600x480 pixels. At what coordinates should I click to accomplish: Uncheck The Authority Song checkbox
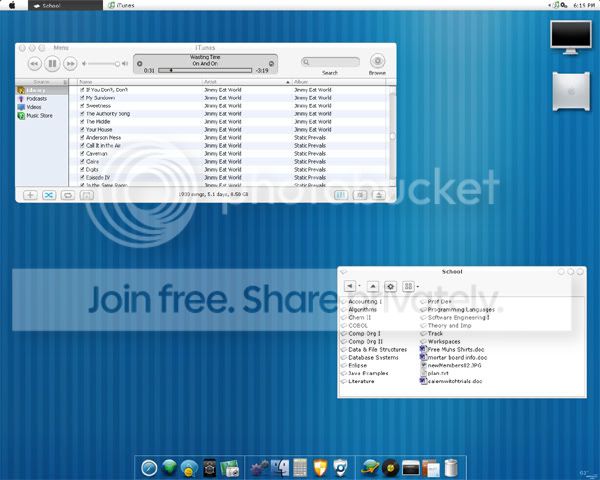point(82,114)
